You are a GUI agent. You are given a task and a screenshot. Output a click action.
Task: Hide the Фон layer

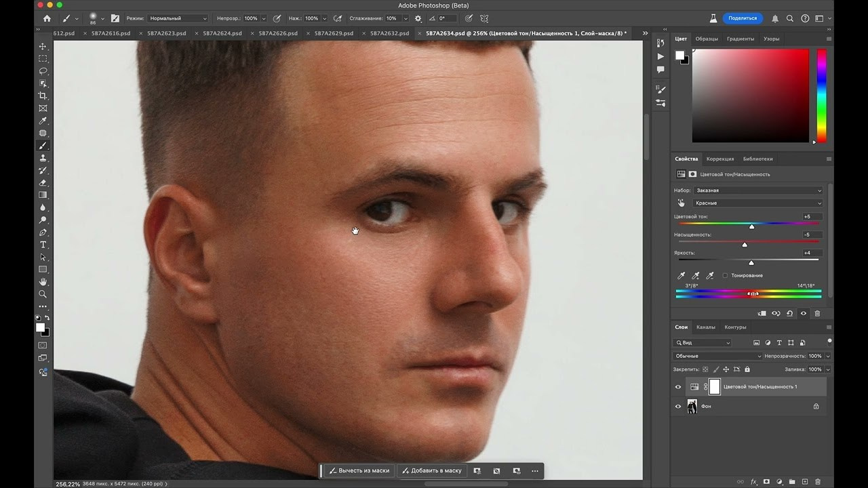(x=678, y=407)
